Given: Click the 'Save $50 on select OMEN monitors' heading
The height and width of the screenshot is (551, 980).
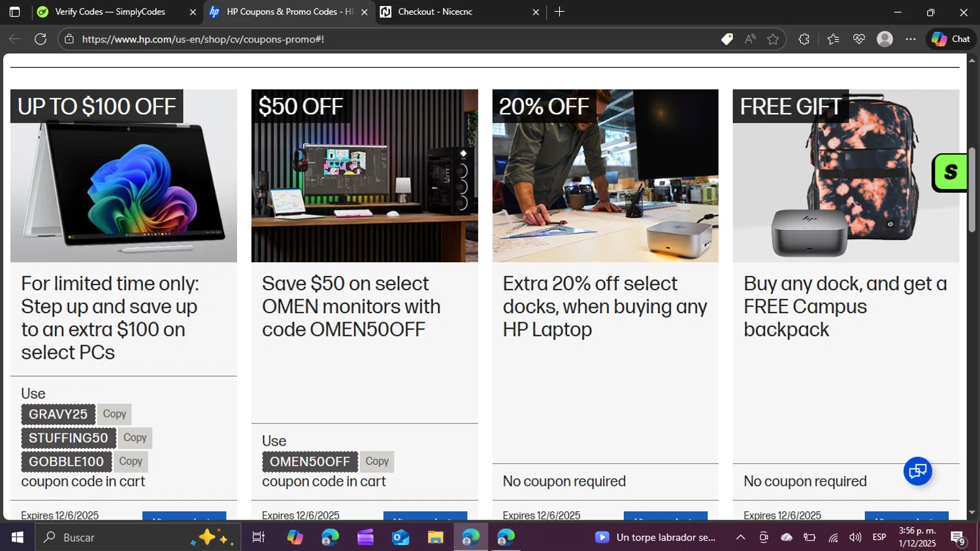Looking at the screenshot, I should [351, 307].
